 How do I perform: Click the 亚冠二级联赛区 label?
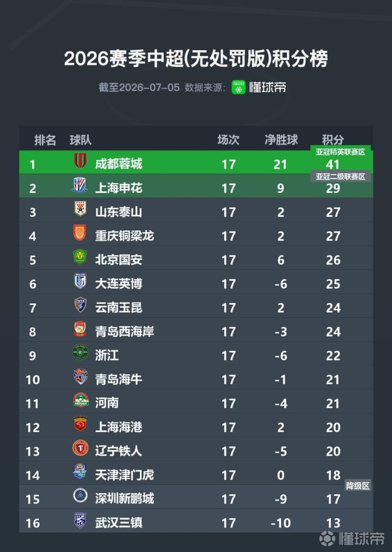[x=340, y=177]
